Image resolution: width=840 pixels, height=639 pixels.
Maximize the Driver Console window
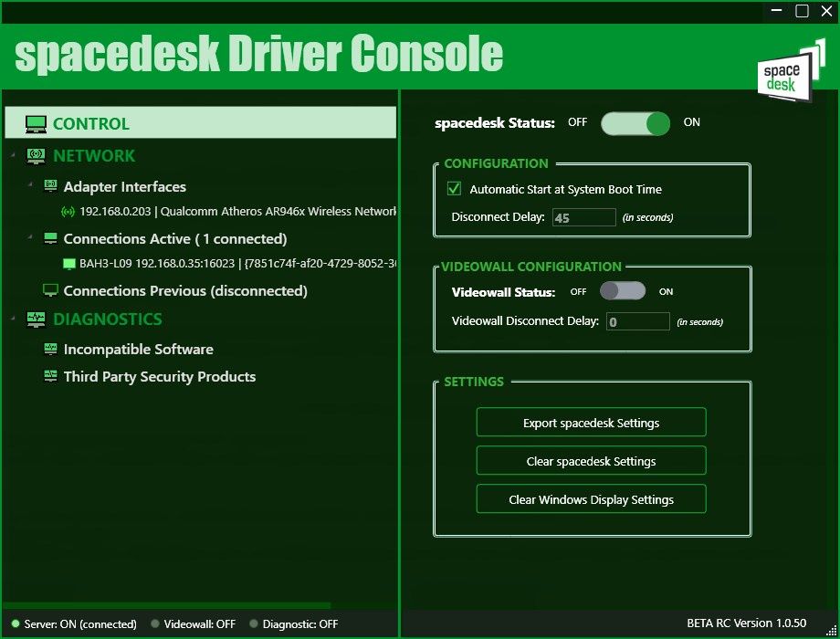[x=802, y=11]
